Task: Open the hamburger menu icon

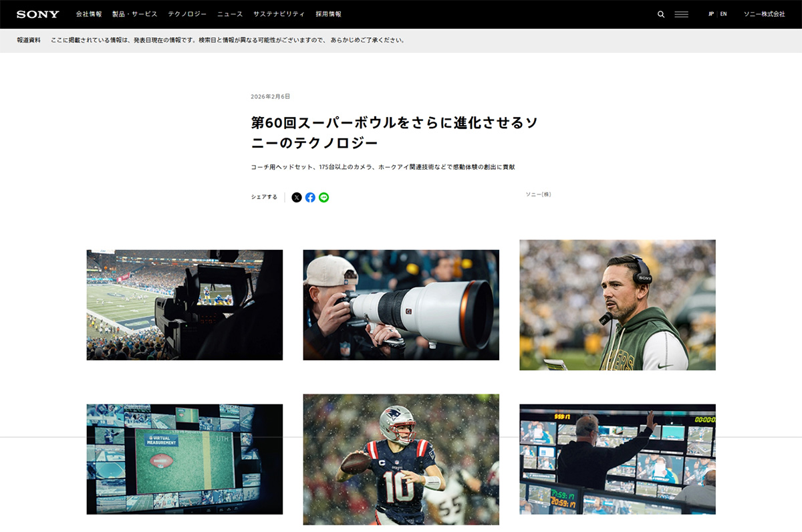Action: coord(681,14)
